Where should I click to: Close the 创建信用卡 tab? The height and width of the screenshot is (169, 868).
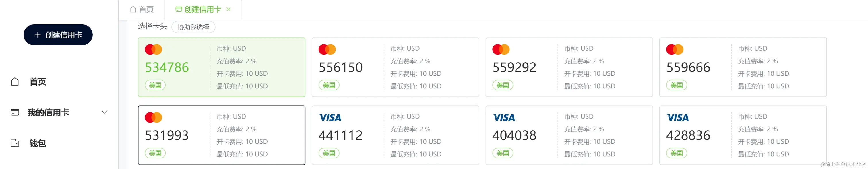pyautogui.click(x=228, y=9)
